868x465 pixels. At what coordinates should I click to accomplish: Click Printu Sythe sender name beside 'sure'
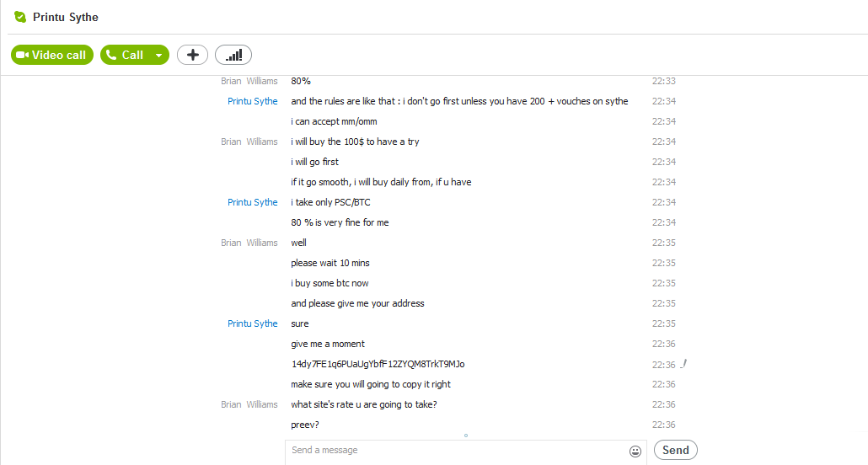(253, 323)
